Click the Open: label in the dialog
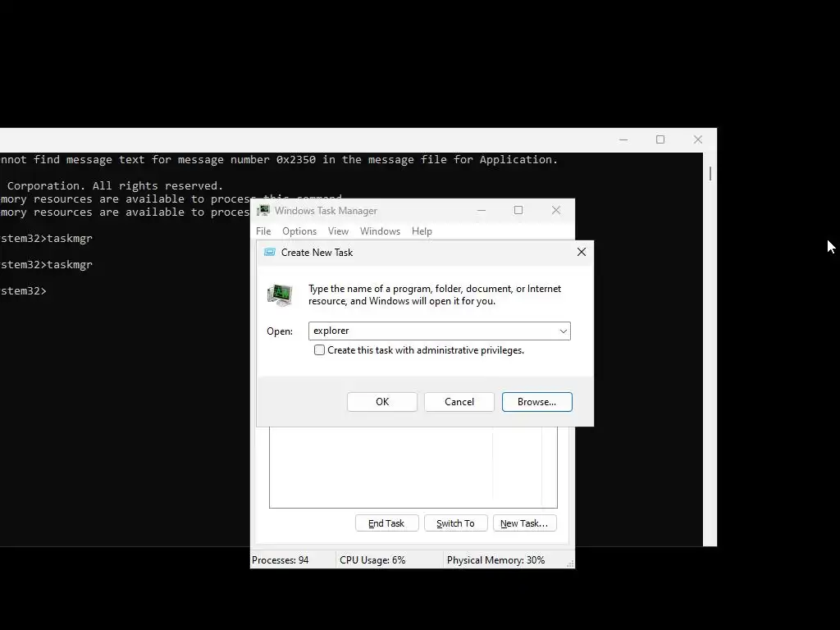The height and width of the screenshot is (630, 840). (280, 331)
